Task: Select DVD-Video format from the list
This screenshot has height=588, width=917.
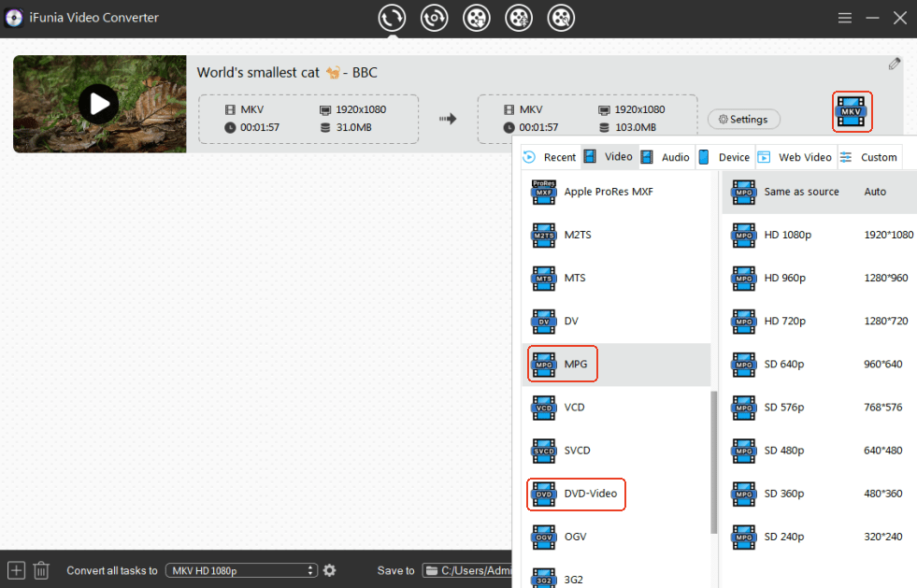Action: point(577,494)
